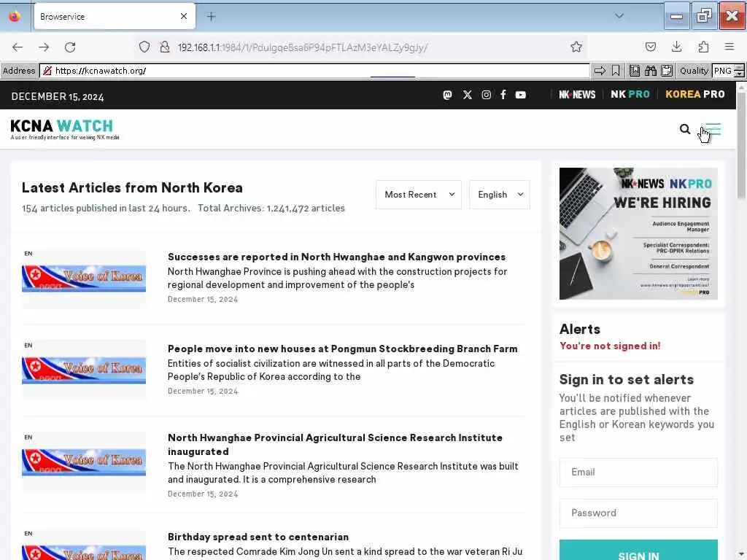Click "154 articles published in last 24 hours" text

pos(106,208)
